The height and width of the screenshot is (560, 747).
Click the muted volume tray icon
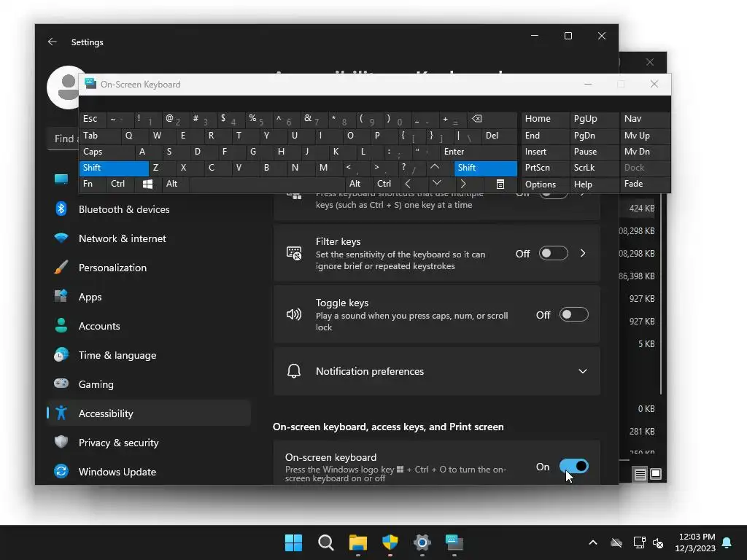[658, 542]
